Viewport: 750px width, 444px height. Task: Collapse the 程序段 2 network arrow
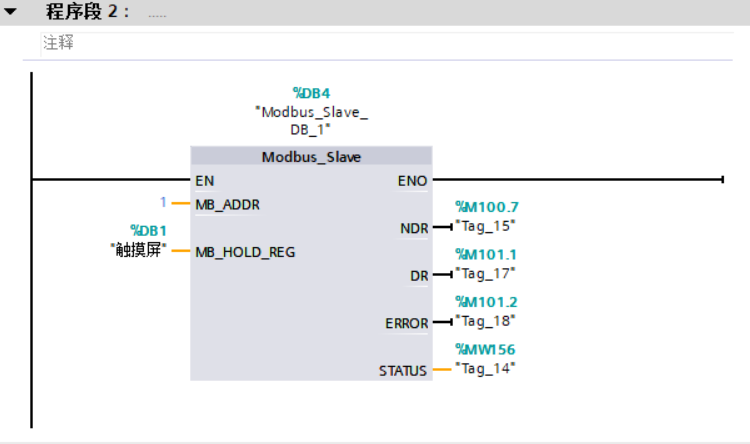pos(11,14)
